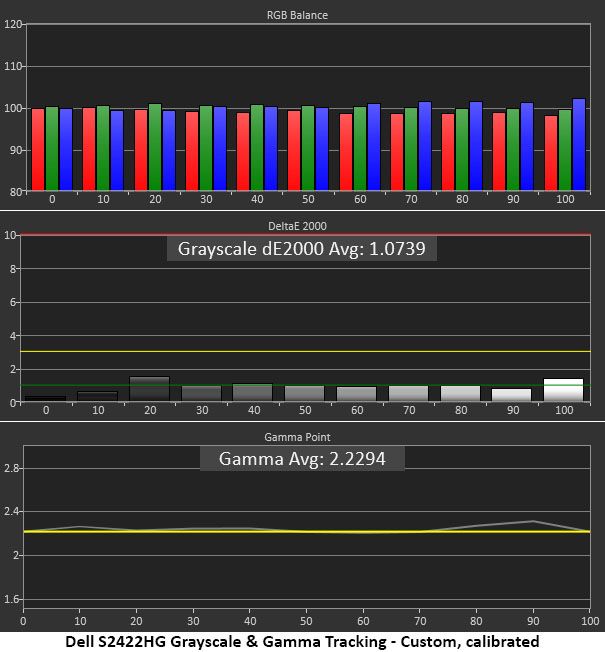Click the "120" y-axis label in RGB Balance
This screenshot has width=605, height=652.
[x=12, y=24]
